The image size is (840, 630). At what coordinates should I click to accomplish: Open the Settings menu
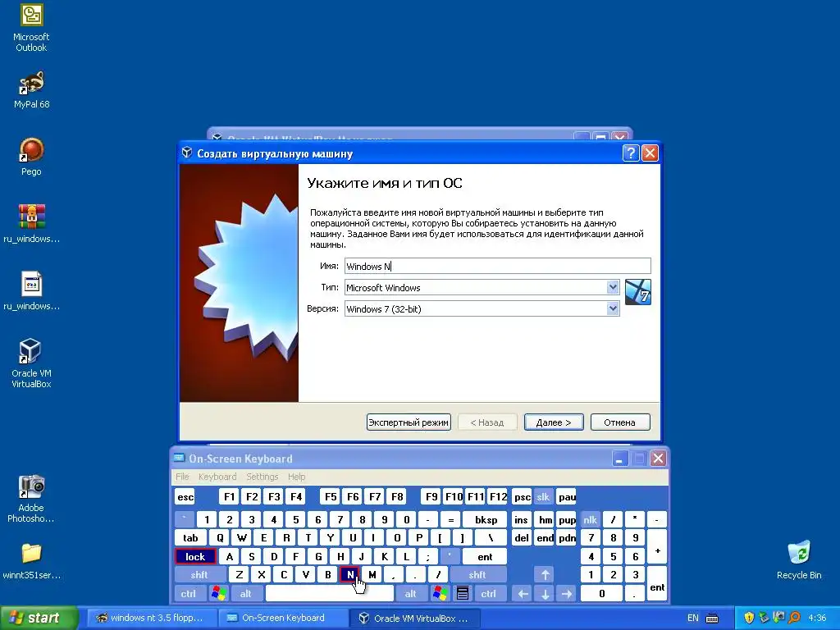(262, 477)
